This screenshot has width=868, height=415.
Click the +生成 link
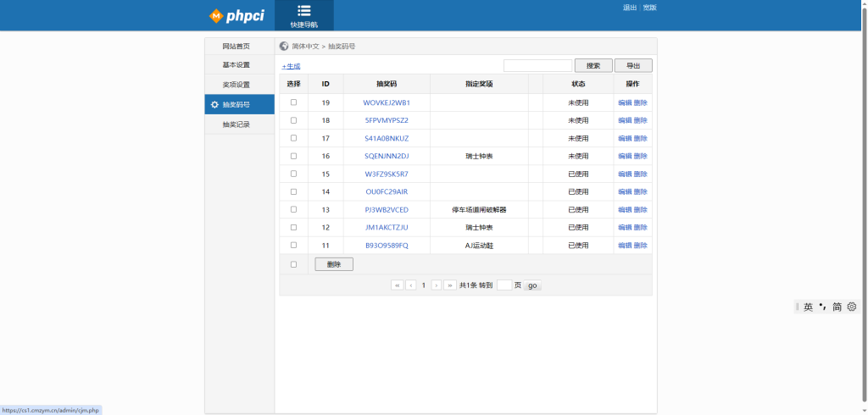[291, 66]
